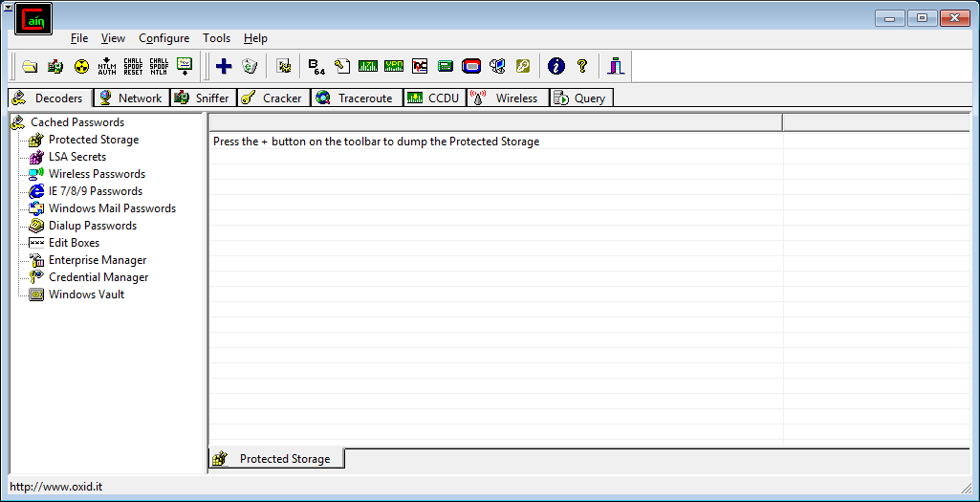Select Wireless Passwords tree item
Image resolution: width=980 pixels, height=502 pixels.
[97, 174]
